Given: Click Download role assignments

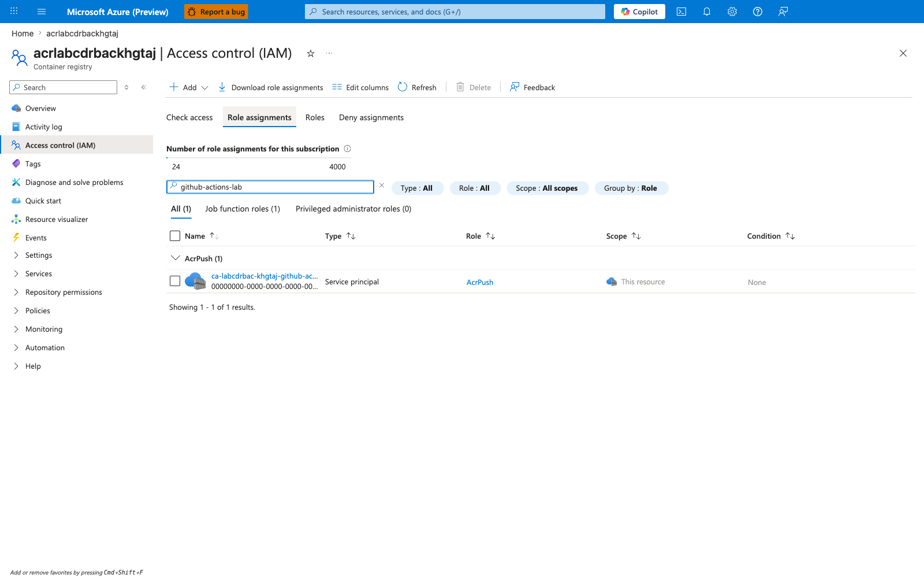Looking at the screenshot, I should coord(270,87).
